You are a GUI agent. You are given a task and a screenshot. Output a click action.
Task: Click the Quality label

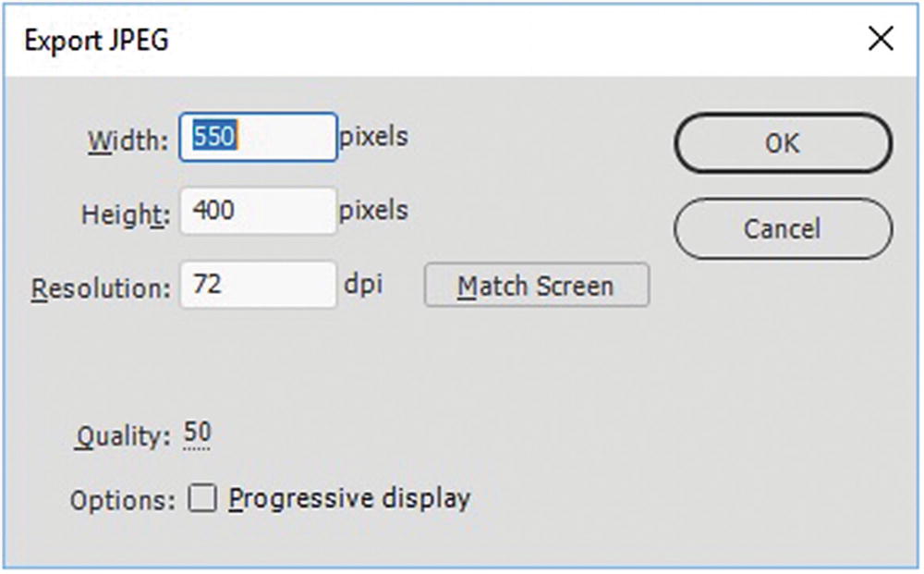tap(123, 435)
